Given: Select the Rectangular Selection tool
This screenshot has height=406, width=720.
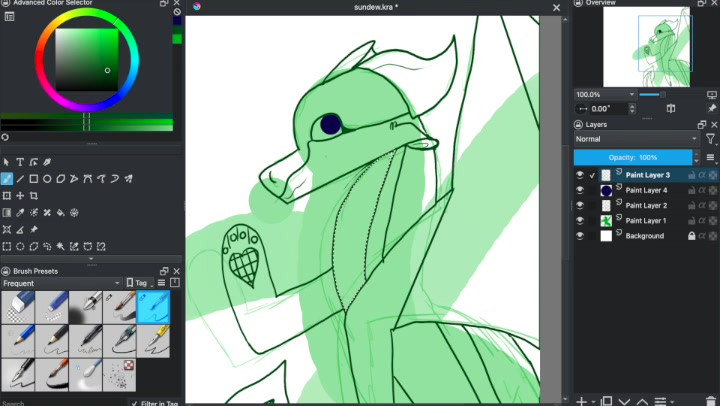Looking at the screenshot, I should coord(6,247).
